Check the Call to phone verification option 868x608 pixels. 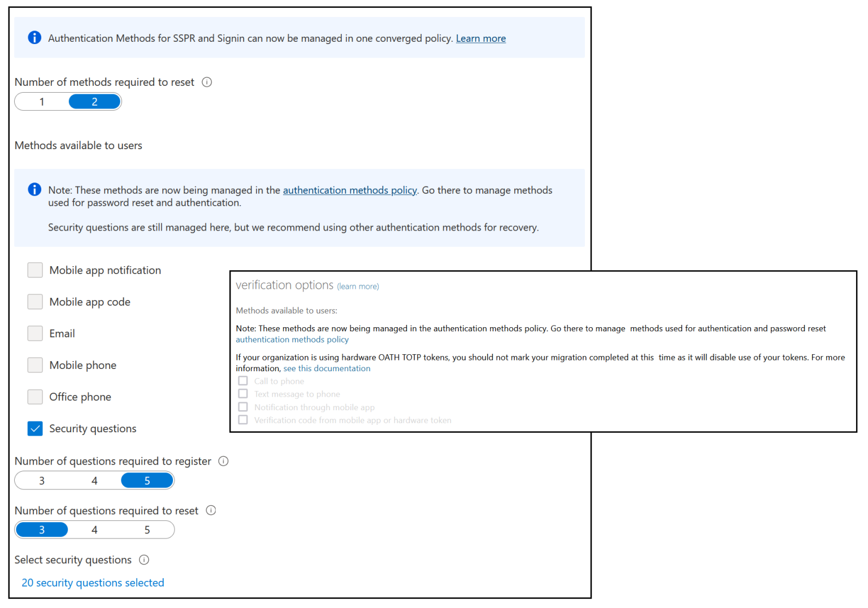pyautogui.click(x=243, y=380)
